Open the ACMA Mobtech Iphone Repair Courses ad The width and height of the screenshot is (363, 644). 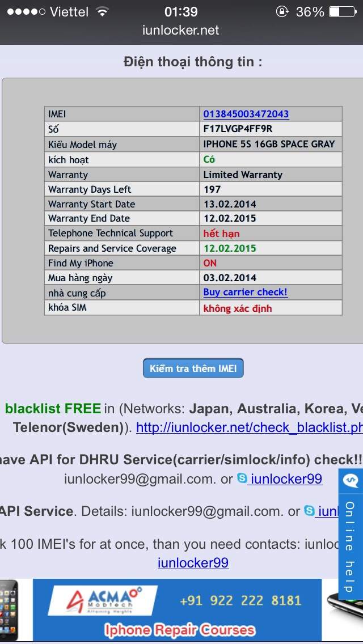[177, 610]
